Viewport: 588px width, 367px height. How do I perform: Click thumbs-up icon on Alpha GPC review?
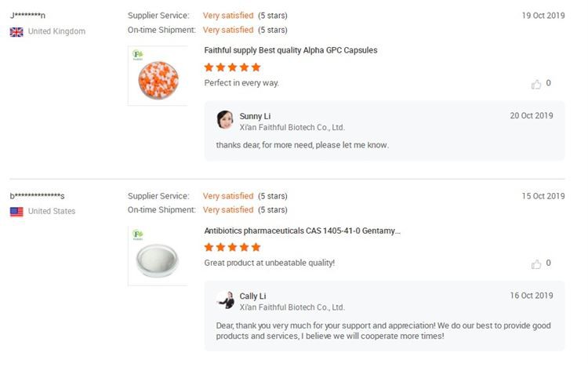point(536,84)
